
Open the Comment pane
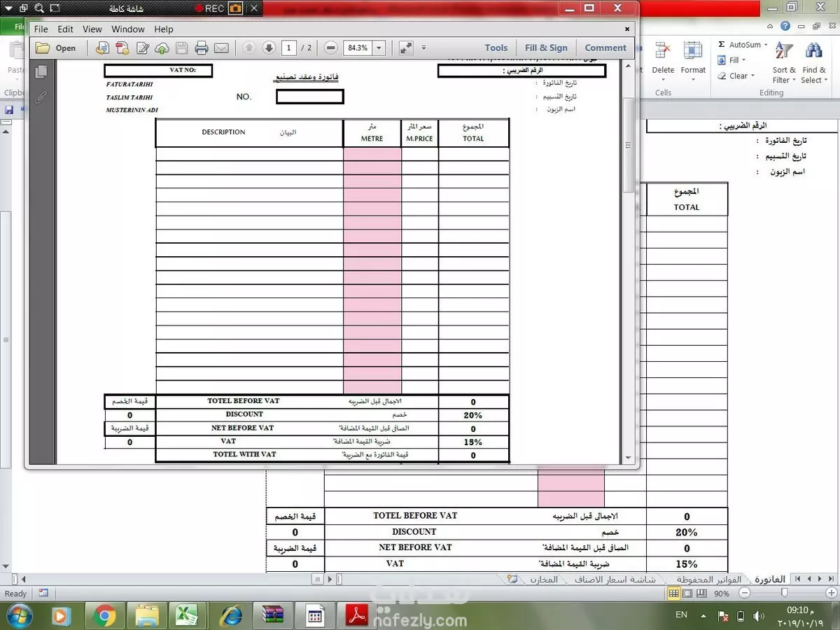tap(605, 48)
